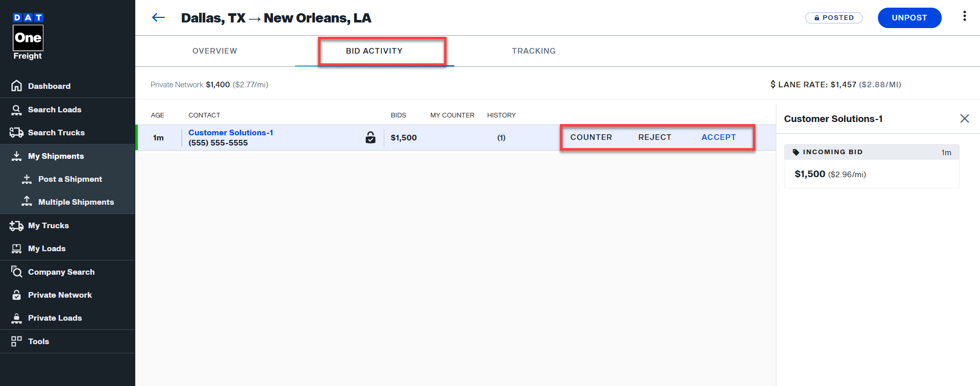Click the Age column header
Screen dimensions: 980x386
click(157, 115)
